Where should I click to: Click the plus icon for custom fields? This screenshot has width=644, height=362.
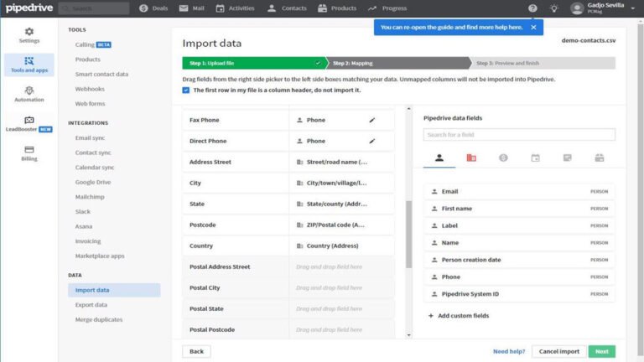pyautogui.click(x=430, y=316)
